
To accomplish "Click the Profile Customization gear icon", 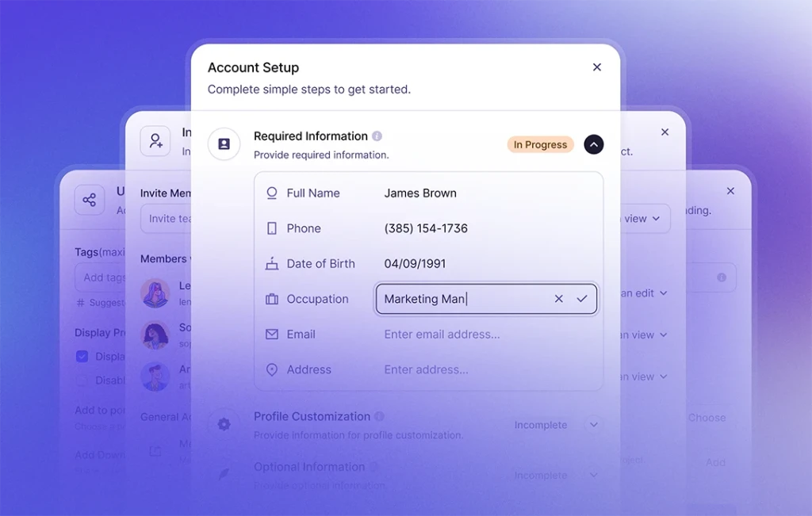I will click(x=224, y=425).
